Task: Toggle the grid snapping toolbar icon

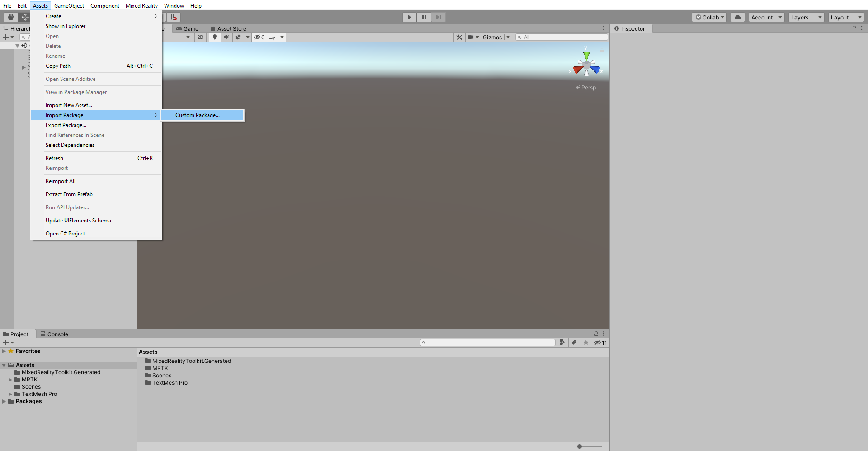Action: point(174,17)
